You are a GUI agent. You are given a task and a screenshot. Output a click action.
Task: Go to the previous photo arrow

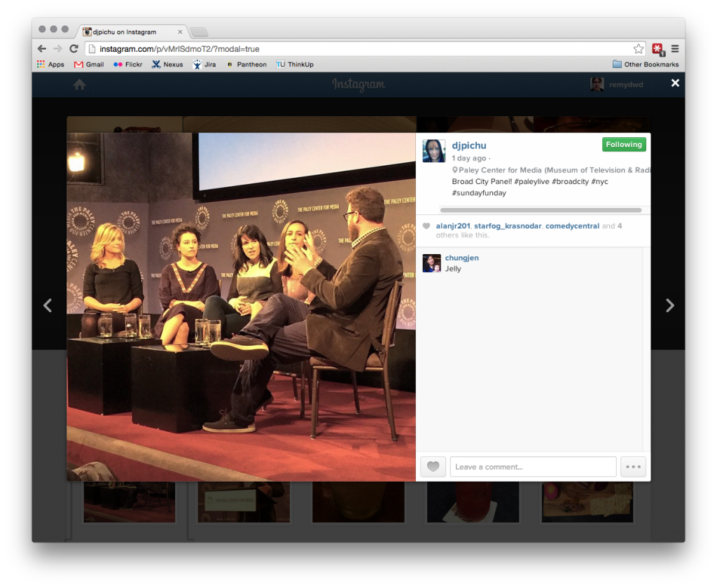[48, 305]
